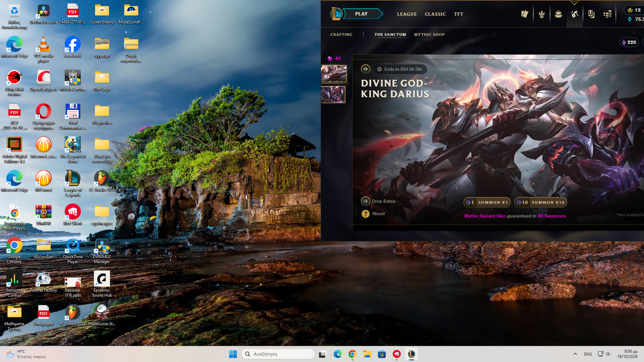Open the Champion Mastery crest icon
This screenshot has width=644, height=362.
coord(541,14)
